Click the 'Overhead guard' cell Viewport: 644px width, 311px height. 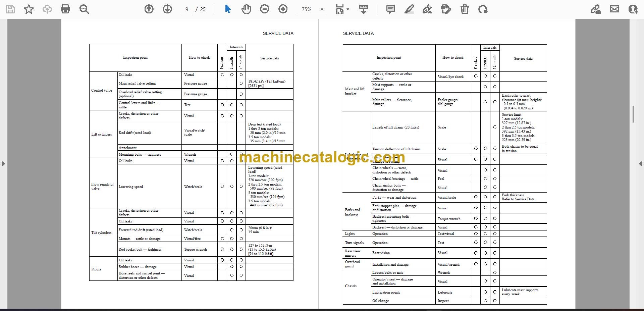357,264
